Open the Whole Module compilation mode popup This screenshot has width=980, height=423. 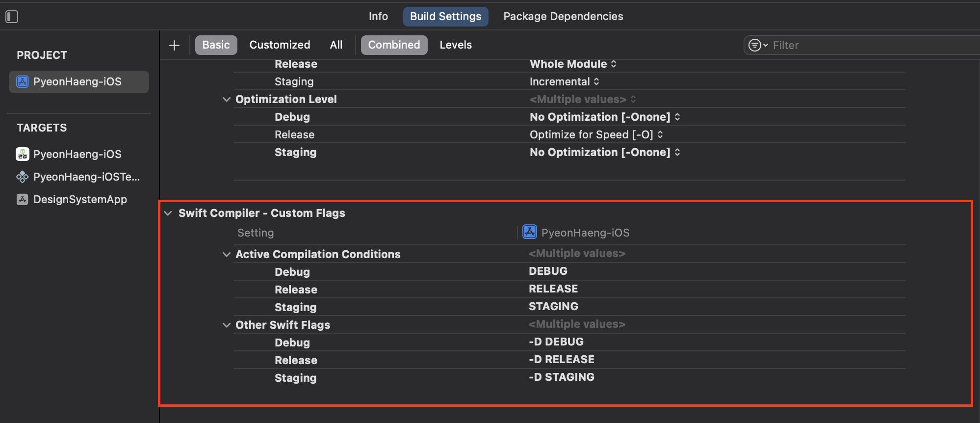pyautogui.click(x=573, y=64)
